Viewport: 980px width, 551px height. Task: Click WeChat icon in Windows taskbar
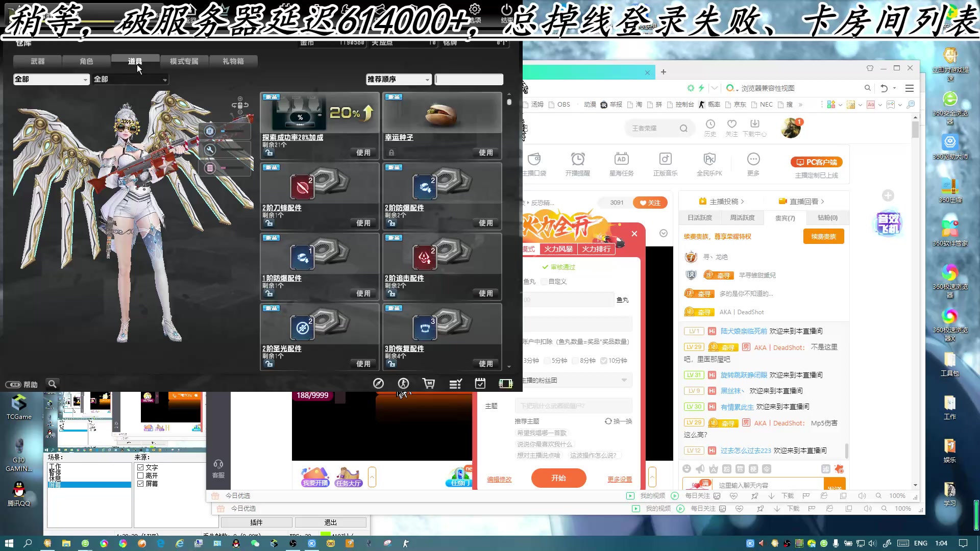[x=255, y=543]
